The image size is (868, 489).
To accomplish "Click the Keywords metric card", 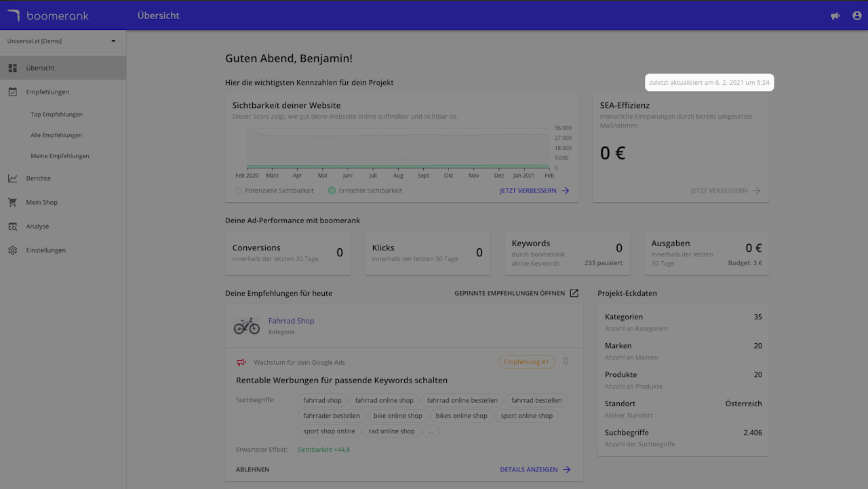I will click(x=567, y=253).
